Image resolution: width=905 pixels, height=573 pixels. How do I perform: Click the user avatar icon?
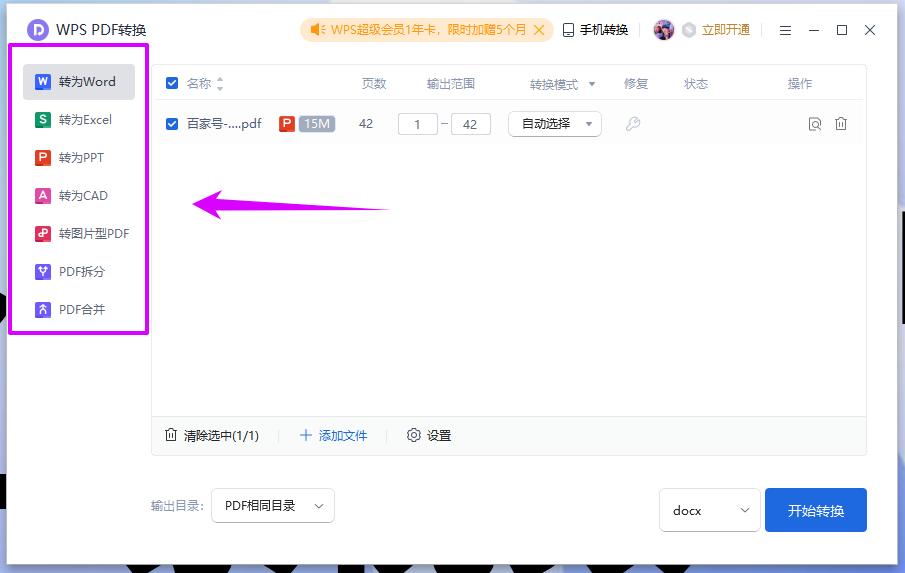[664, 30]
